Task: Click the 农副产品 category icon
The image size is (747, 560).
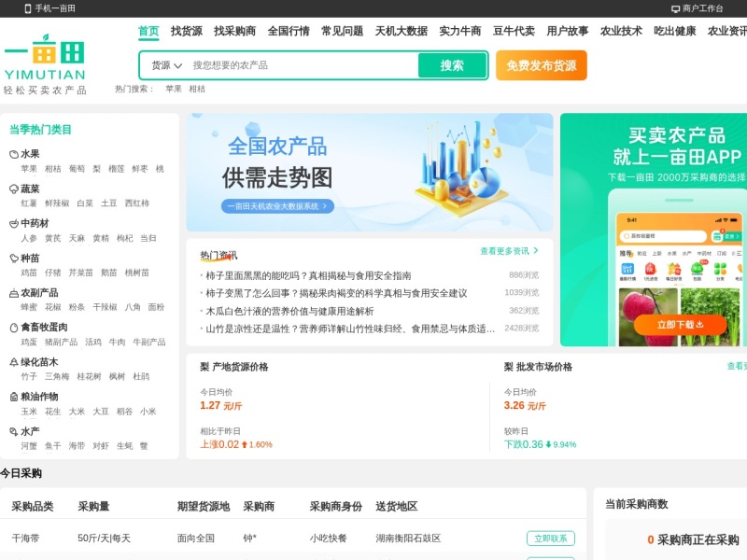Action: coord(14,293)
